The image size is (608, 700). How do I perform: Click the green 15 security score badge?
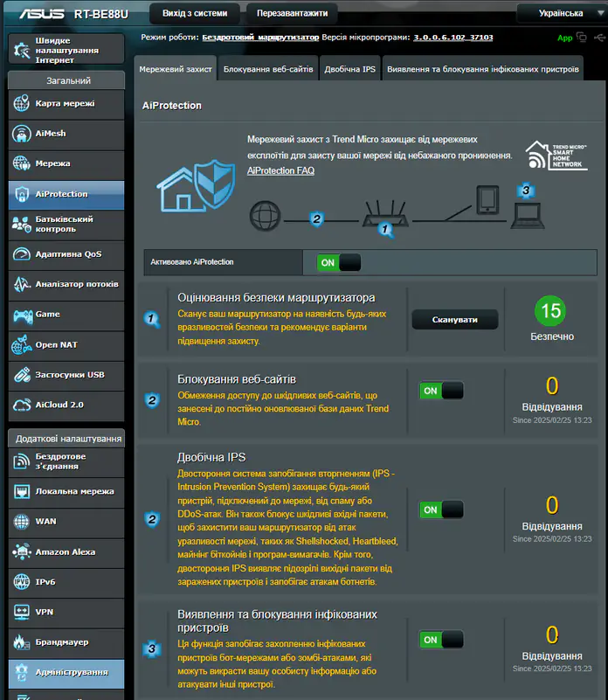click(551, 311)
